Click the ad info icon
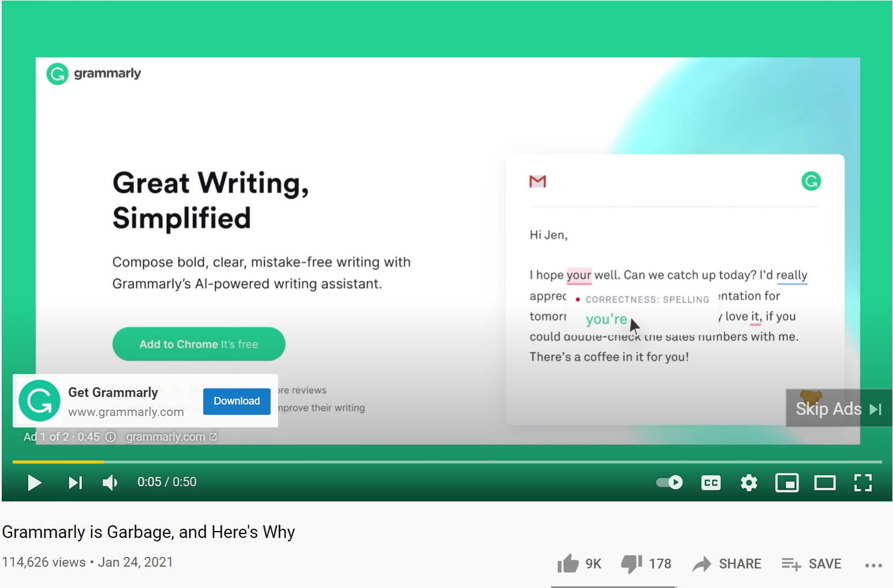The height and width of the screenshot is (588, 893). point(111,437)
